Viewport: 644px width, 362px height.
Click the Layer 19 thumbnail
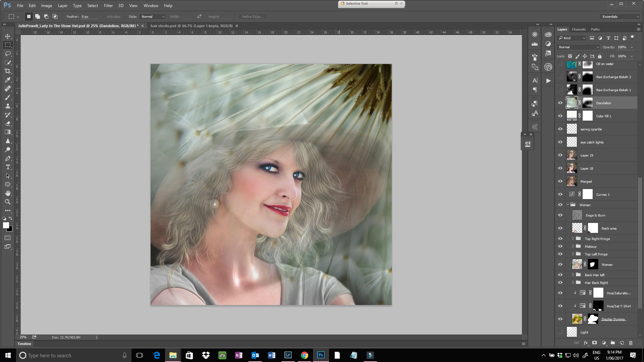point(572,155)
